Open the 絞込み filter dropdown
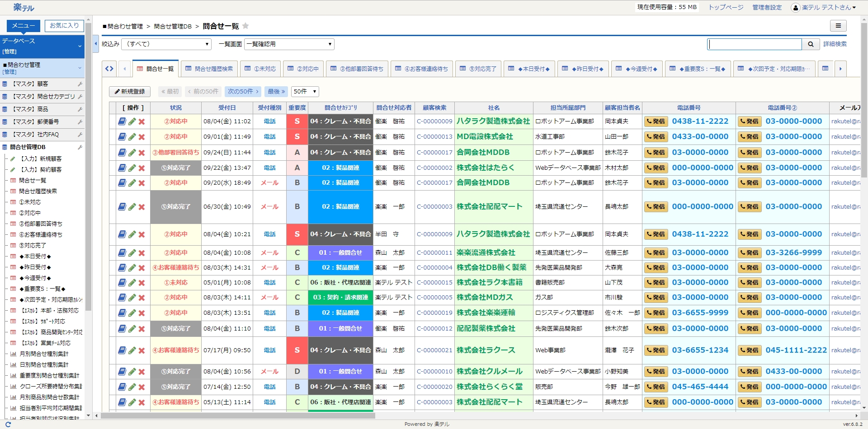 click(x=166, y=44)
